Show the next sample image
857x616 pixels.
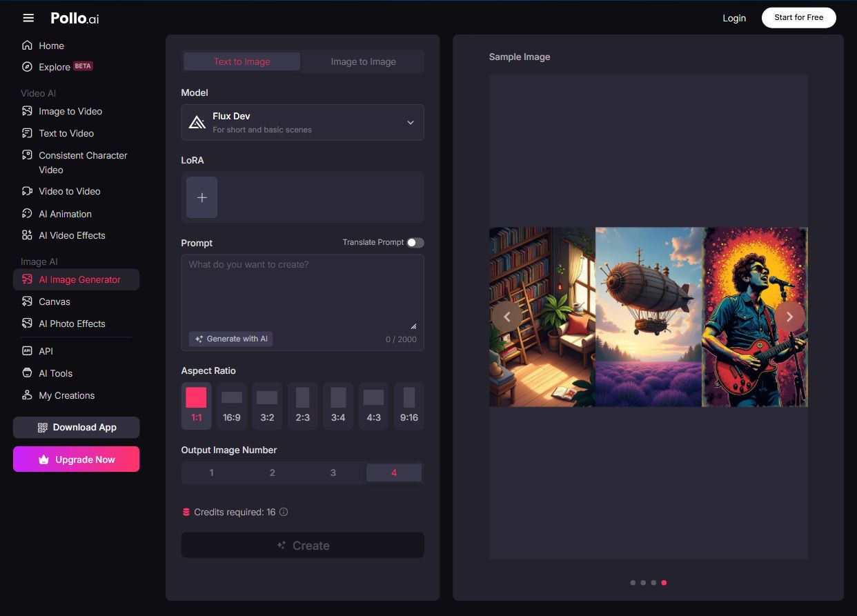coord(789,317)
